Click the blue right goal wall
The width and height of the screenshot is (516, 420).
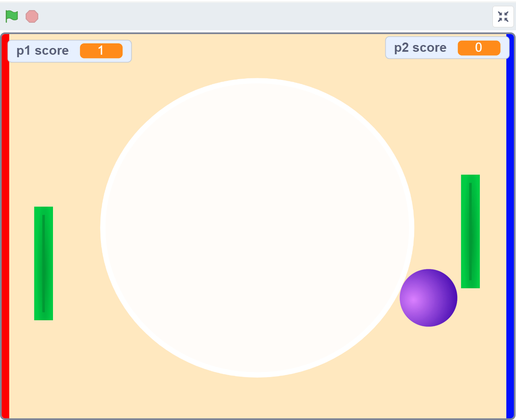point(510,226)
